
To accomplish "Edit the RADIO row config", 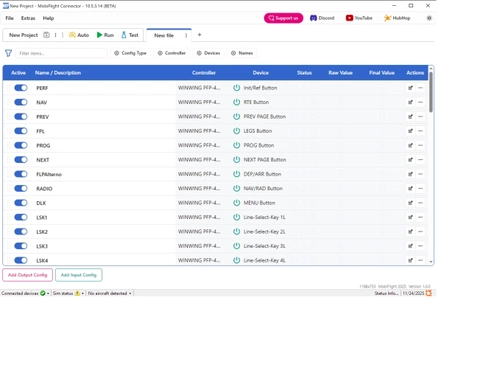I will pos(410,188).
